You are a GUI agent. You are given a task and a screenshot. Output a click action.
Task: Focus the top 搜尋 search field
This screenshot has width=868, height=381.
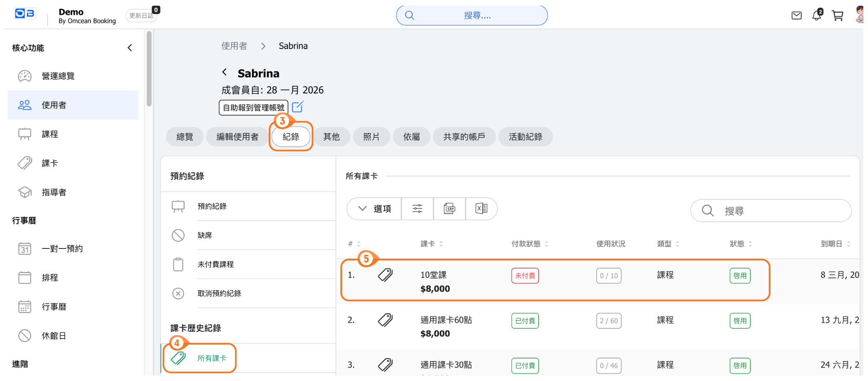point(477,16)
